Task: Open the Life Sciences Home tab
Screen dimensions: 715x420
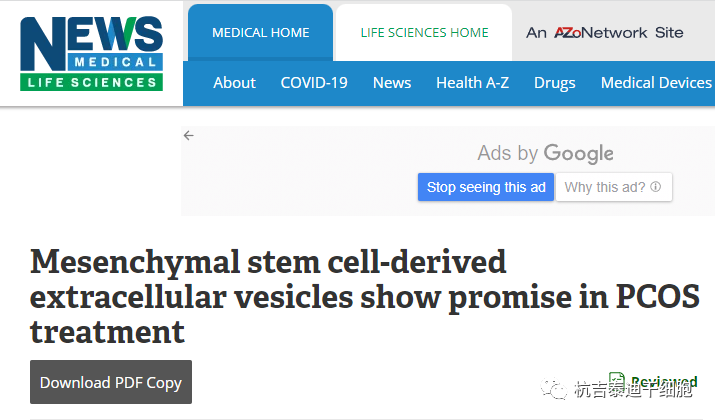Action: [424, 32]
